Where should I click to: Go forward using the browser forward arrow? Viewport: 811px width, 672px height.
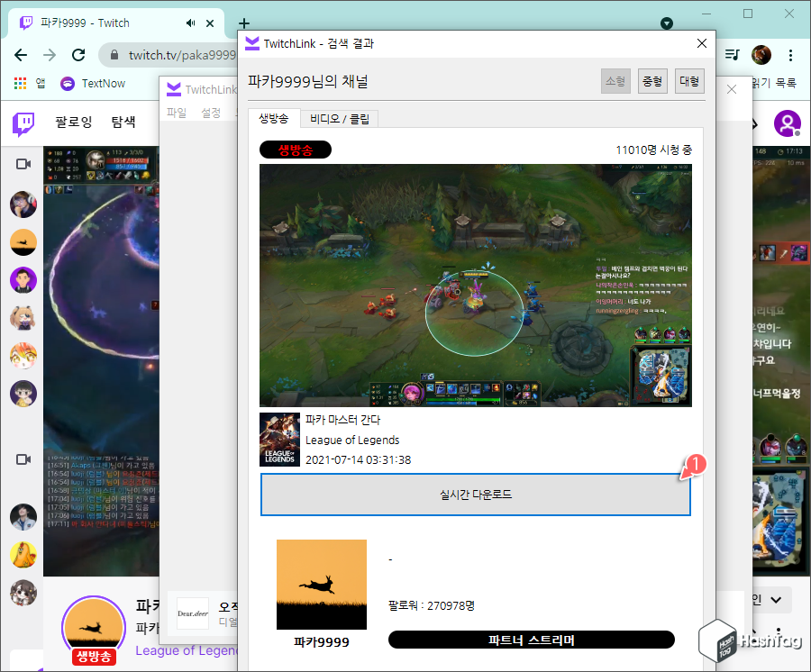coord(50,55)
